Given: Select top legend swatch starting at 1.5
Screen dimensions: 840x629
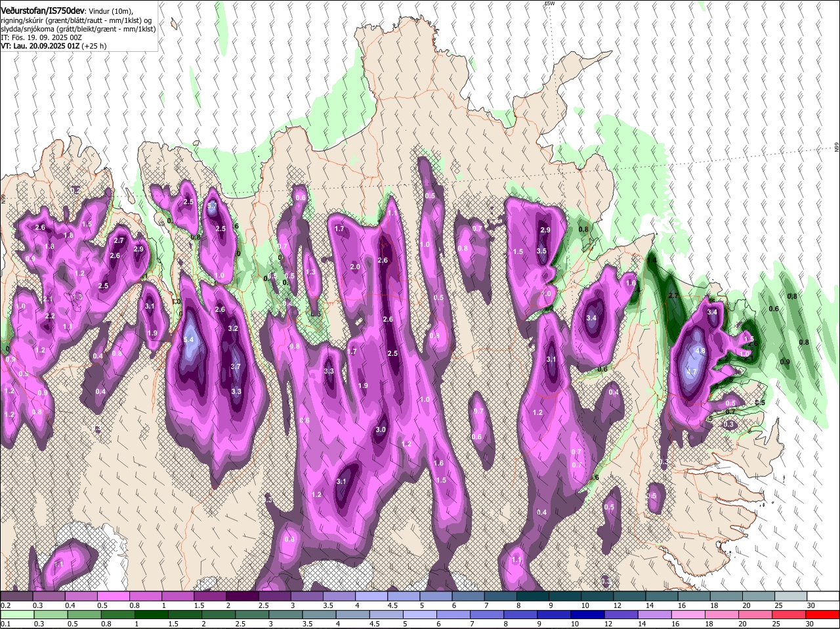Looking at the screenshot, I should pyautogui.click(x=210, y=596).
